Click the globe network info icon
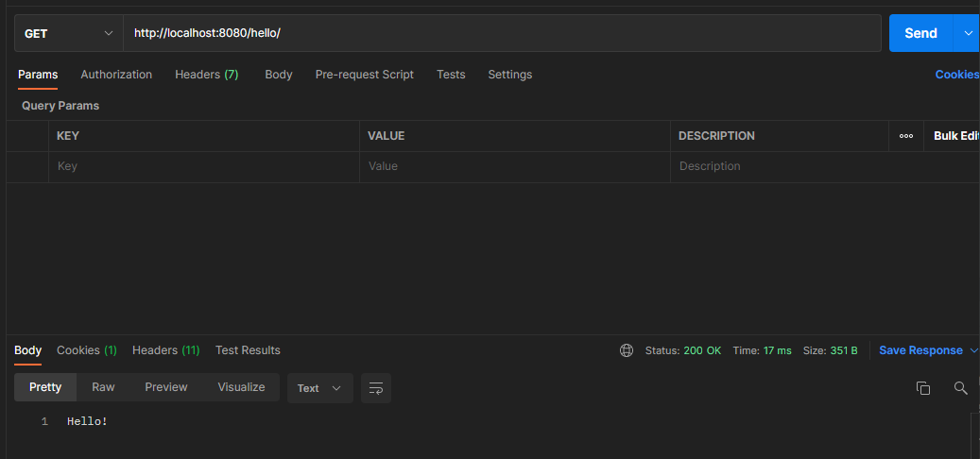The height and width of the screenshot is (459, 980). click(627, 350)
